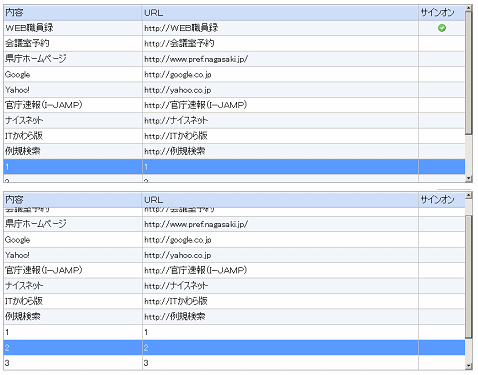Click the URL cell "3" in the bottom table
478x375 pixels.
(280, 363)
